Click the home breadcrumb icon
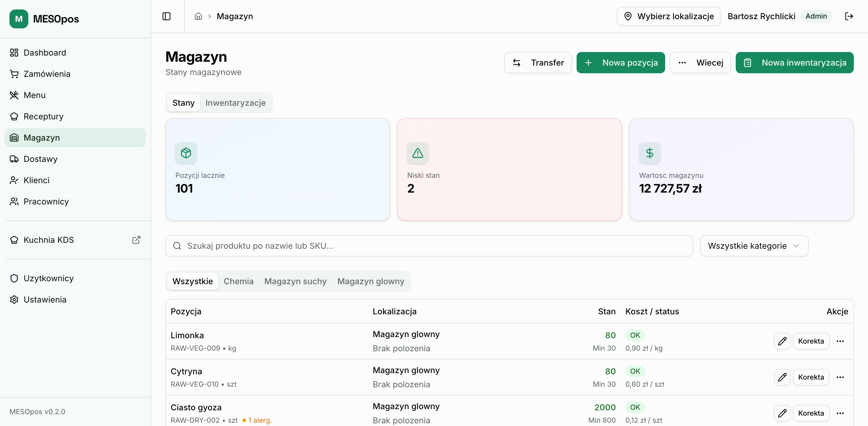The image size is (868, 426). click(x=198, y=16)
